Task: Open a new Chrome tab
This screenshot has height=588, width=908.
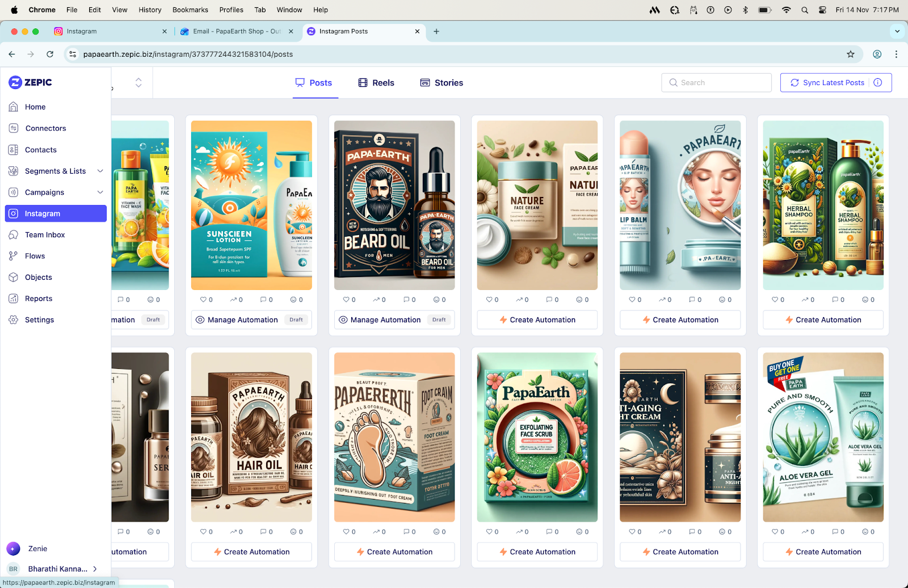Action: click(x=436, y=31)
